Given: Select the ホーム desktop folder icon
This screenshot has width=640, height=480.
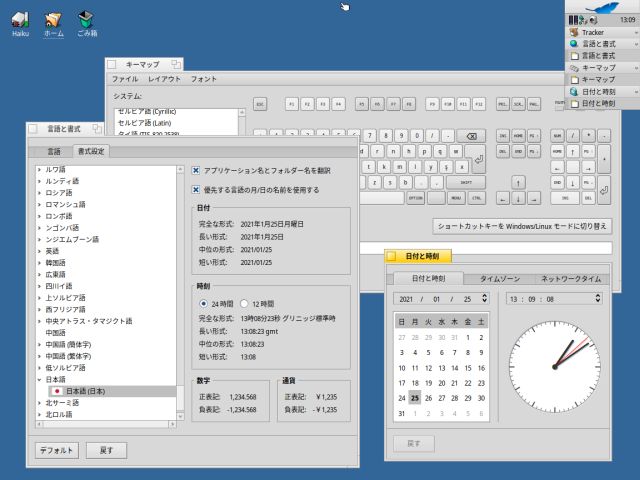Looking at the screenshot, I should tap(54, 20).
